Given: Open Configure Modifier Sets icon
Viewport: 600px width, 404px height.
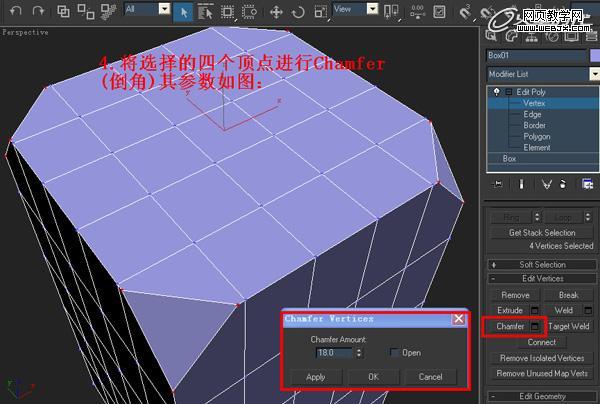Looking at the screenshot, I should pyautogui.click(x=587, y=184).
